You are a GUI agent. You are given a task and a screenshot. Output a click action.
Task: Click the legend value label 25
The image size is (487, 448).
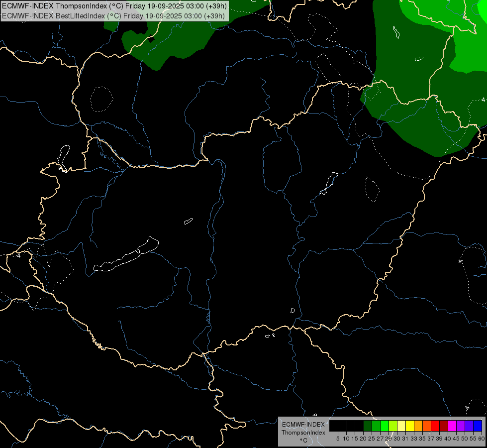(x=372, y=439)
